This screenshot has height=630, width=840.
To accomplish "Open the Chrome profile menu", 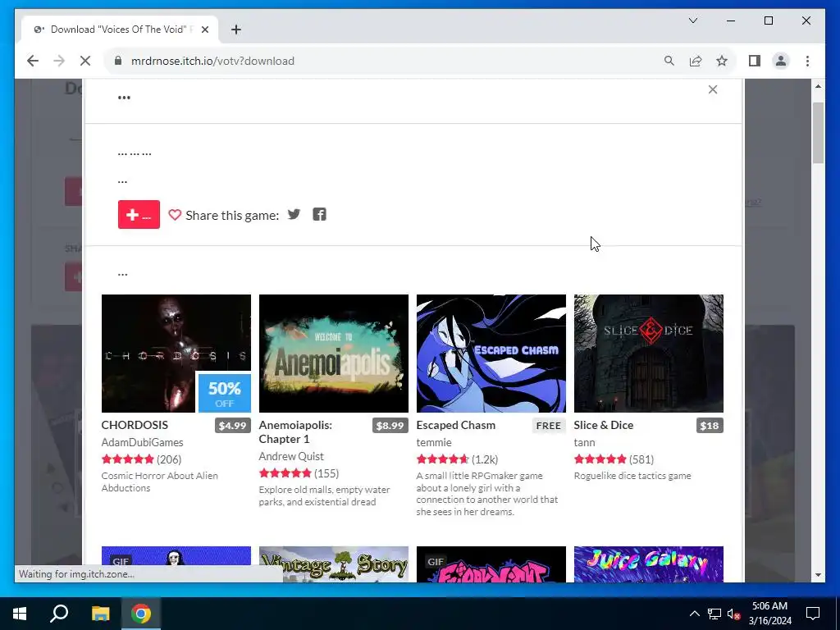I will coord(781,61).
